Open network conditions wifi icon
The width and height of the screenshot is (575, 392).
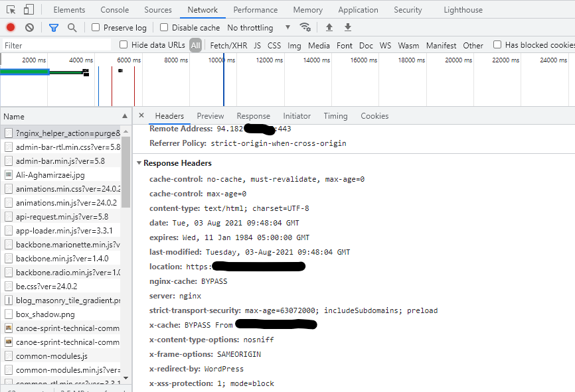[305, 27]
